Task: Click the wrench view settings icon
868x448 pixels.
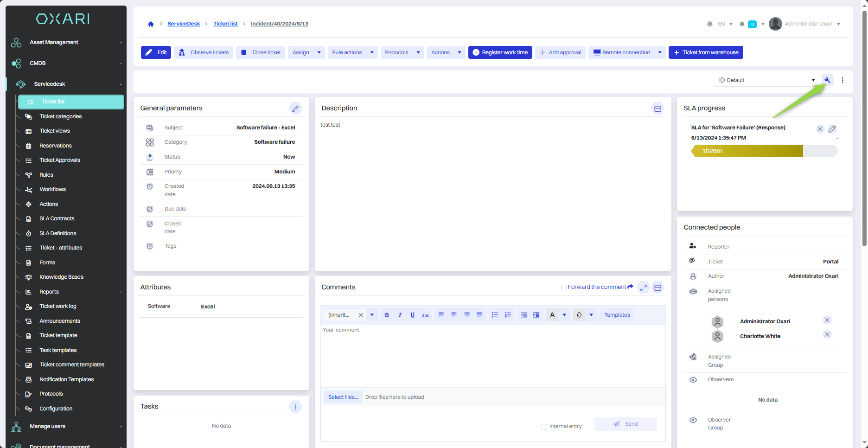Action: point(827,80)
